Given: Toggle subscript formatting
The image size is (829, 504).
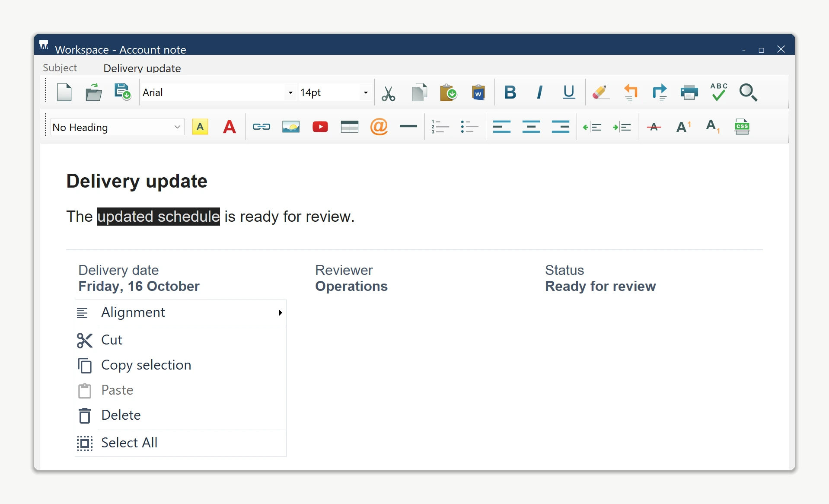Looking at the screenshot, I should tap(713, 127).
